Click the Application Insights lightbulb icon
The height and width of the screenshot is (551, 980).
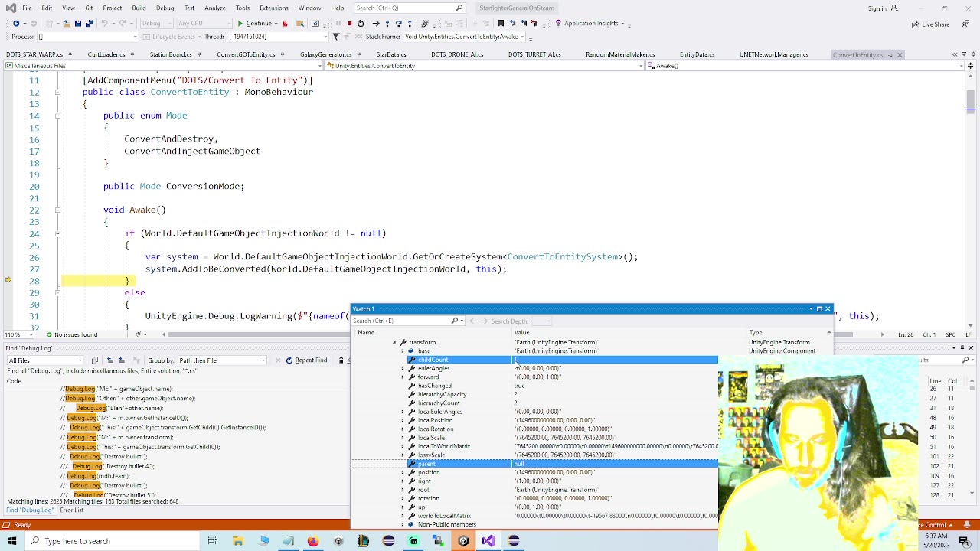coord(558,24)
